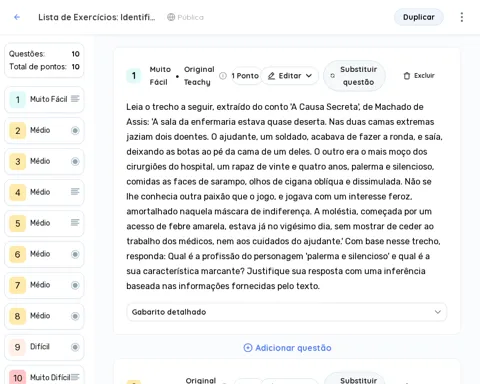480x384 pixels.
Task: Click the Pública visibility label
Action: 190,17
